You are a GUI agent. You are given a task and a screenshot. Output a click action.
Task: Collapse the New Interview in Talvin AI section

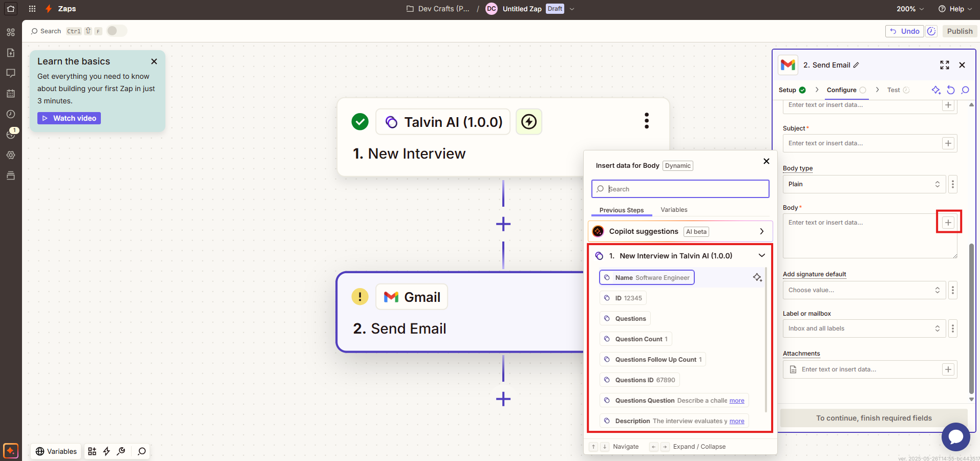762,255
